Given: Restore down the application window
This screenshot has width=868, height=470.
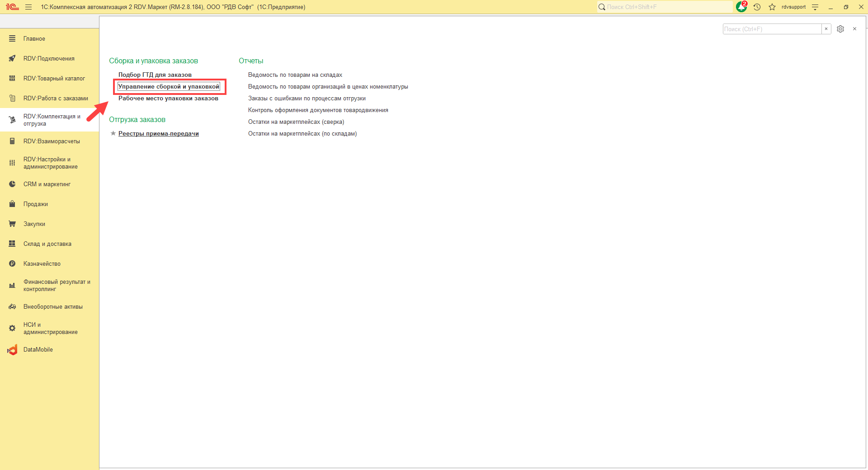Looking at the screenshot, I should pos(846,7).
